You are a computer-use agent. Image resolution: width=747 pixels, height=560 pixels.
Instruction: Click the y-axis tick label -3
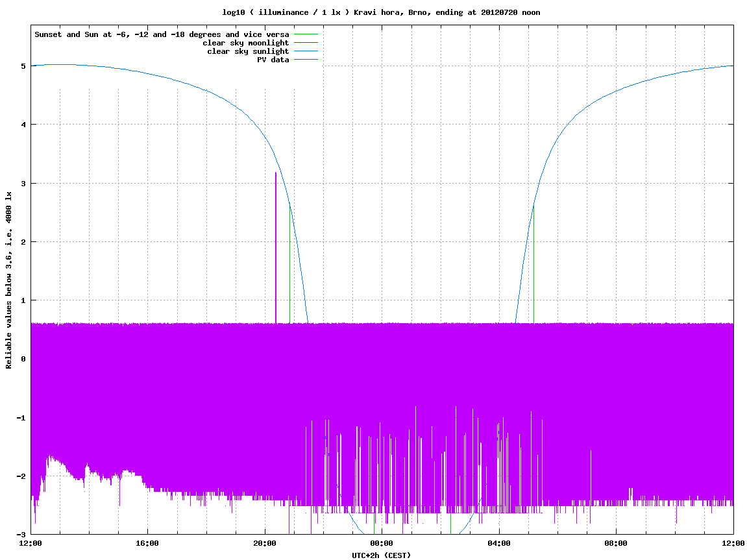(x=21, y=535)
